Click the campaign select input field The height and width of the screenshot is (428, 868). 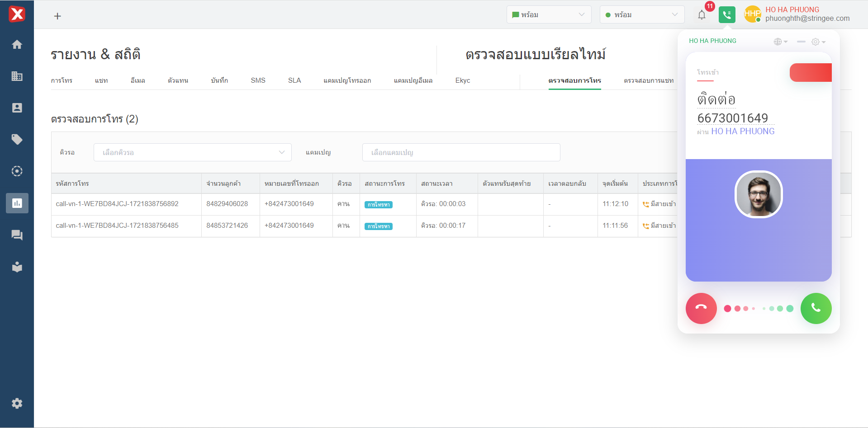460,152
